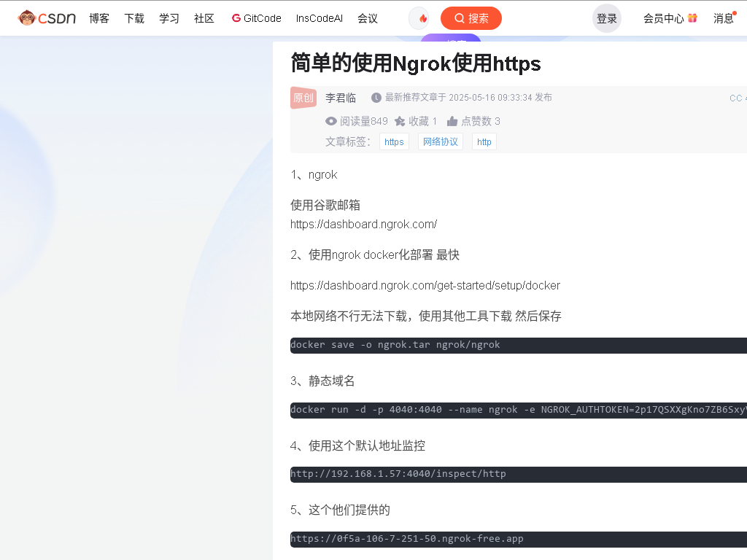Viewport: 747px width, 560px height.
Task: Click the 收藏 1 count text
Action: (x=422, y=122)
